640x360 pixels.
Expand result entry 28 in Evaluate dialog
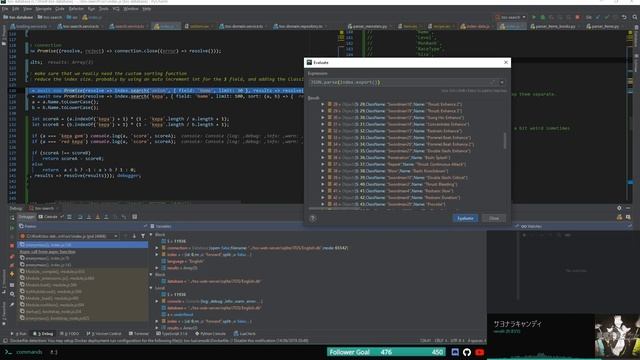(322, 104)
